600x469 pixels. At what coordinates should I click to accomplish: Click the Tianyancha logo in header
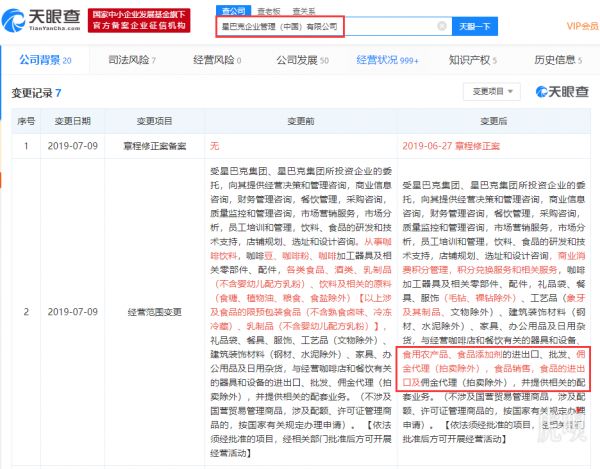[41, 22]
